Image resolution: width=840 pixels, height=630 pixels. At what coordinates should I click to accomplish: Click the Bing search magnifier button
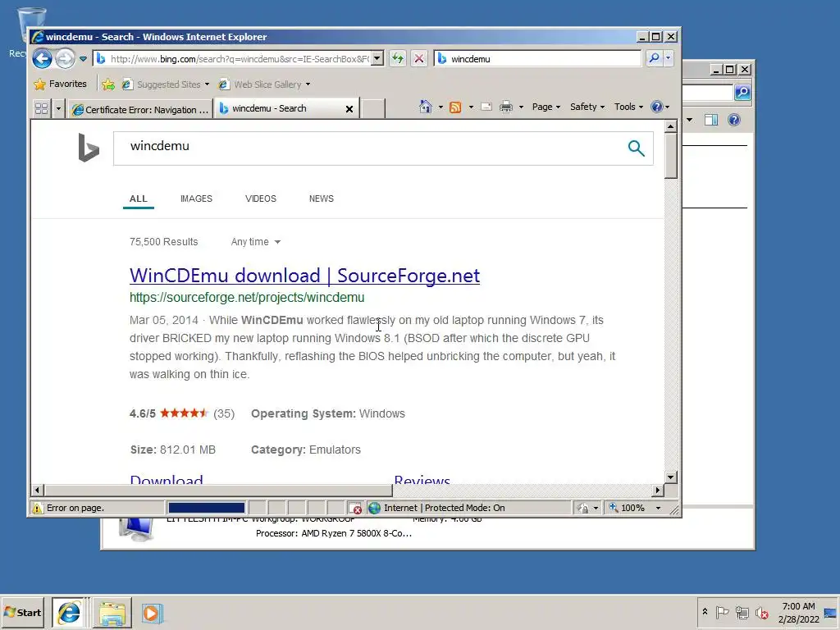click(636, 148)
